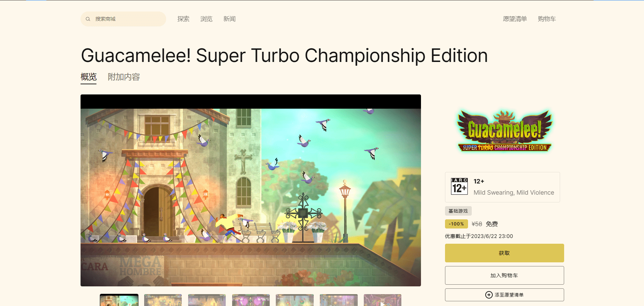The width and height of the screenshot is (644, 306).
Task: Open the 浏览 navigation item
Action: (x=206, y=19)
